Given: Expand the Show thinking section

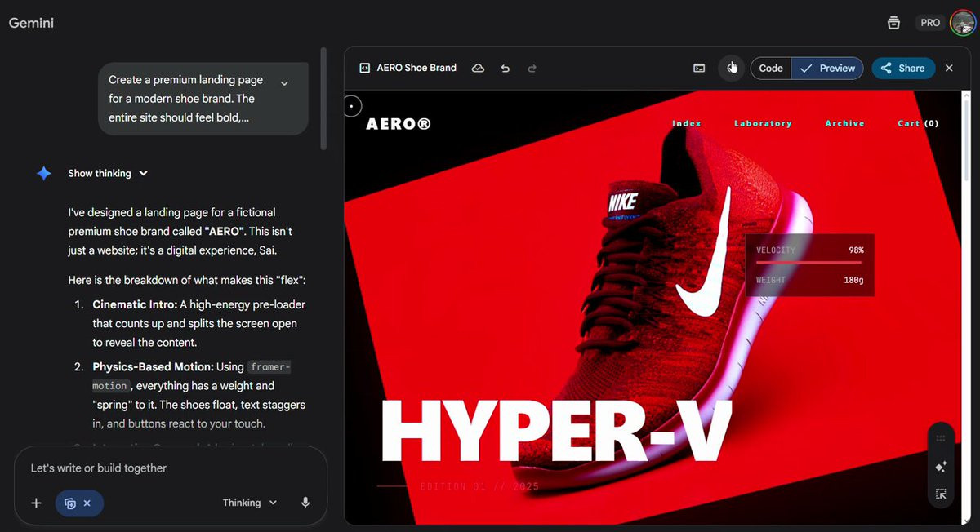Looking at the screenshot, I should click(108, 173).
